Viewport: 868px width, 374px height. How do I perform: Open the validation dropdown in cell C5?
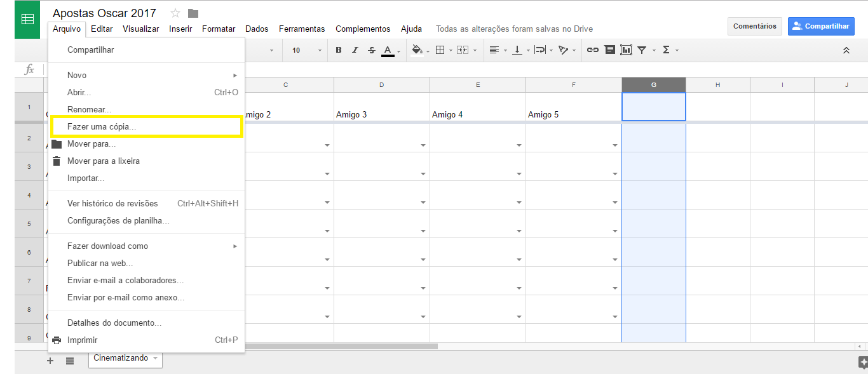coord(327,231)
